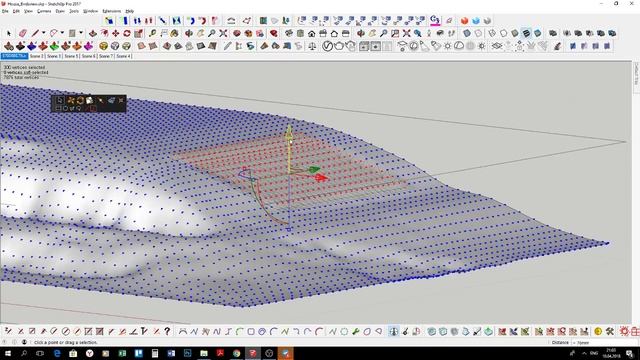Activate the Push/Pull tool

click(x=93, y=33)
